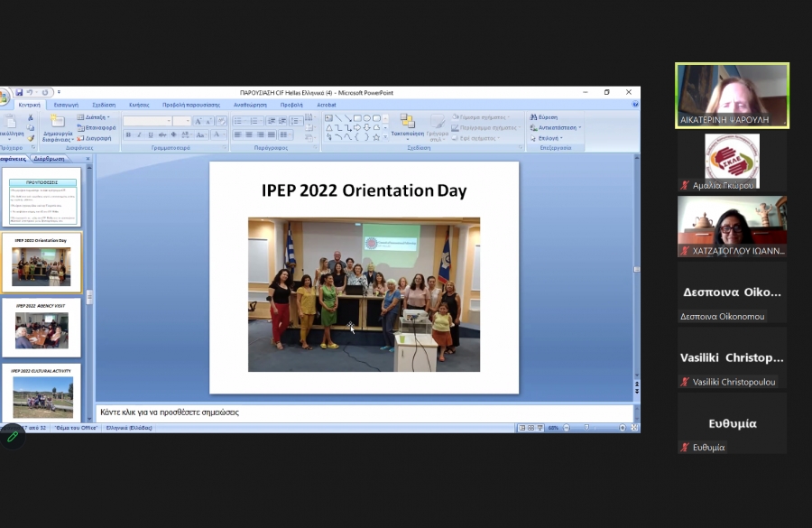Image resolution: width=812 pixels, height=528 pixels.
Task: Open the Εισαγωγή ribbon tab
Action: point(66,105)
